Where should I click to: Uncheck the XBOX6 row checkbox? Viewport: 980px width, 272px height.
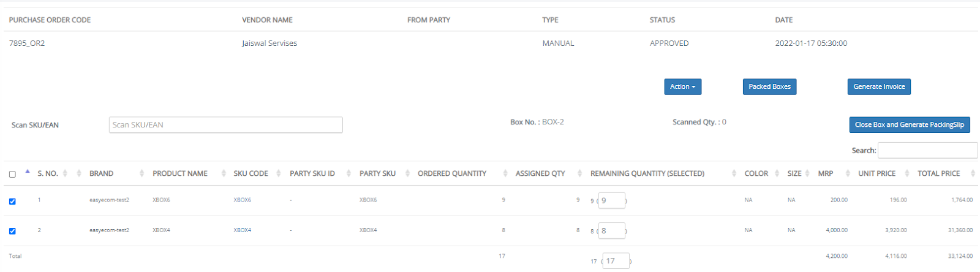point(12,201)
